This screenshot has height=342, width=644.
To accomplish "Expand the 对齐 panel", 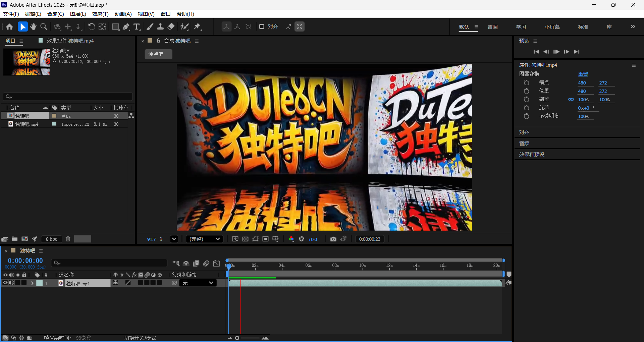I will click(x=524, y=132).
